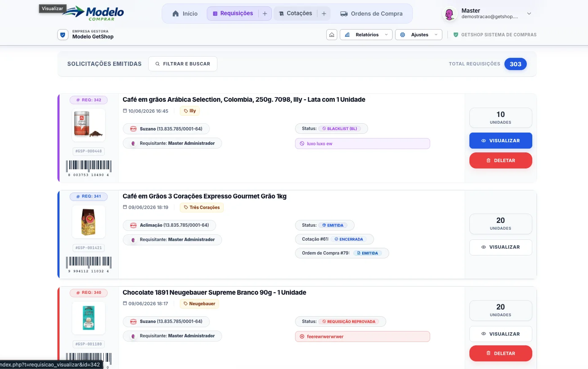The height and width of the screenshot is (369, 588).
Task: Click product code #GSP-000448
Action: click(x=89, y=151)
